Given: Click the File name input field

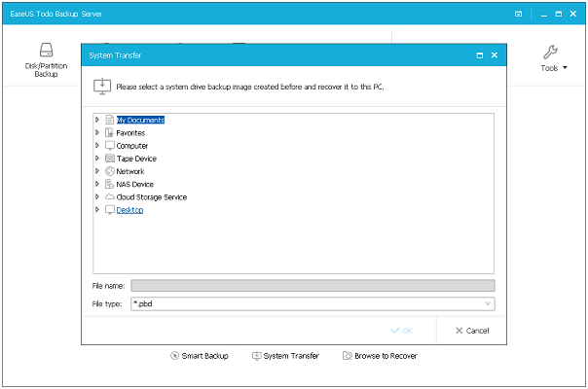Looking at the screenshot, I should pyautogui.click(x=312, y=286).
